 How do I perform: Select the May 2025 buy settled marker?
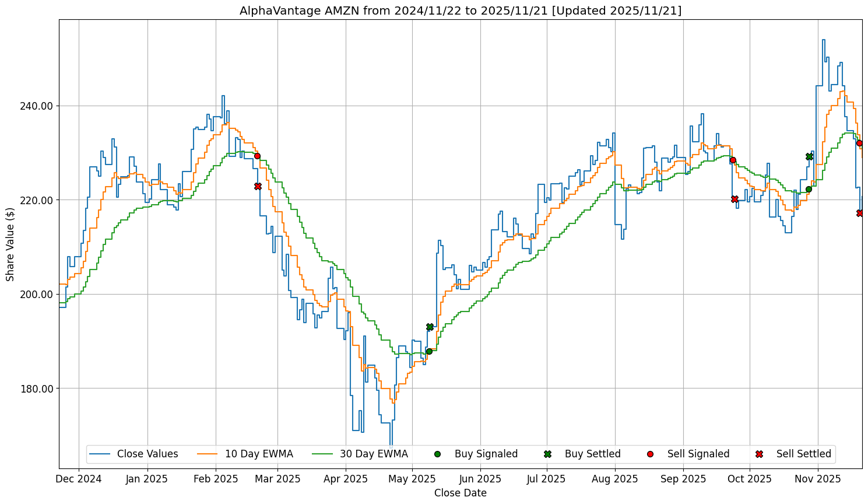430,327
